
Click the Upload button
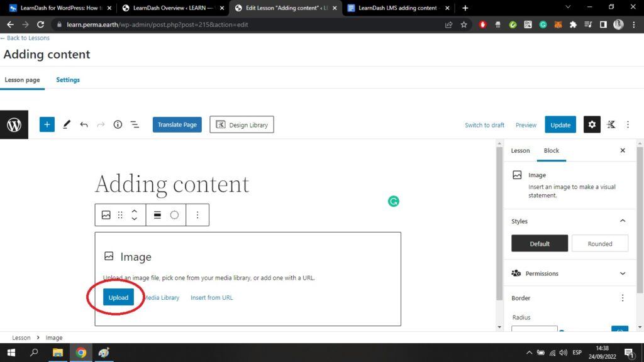click(x=118, y=297)
